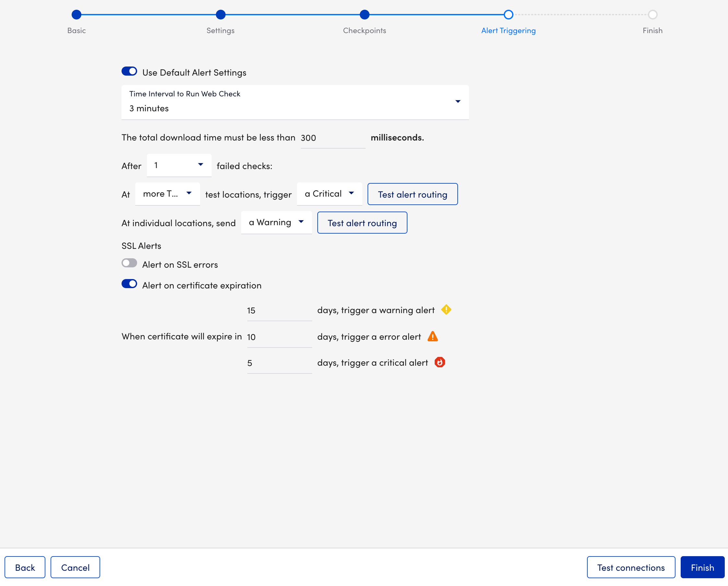
Task: Click the Finish button
Action: (702, 568)
